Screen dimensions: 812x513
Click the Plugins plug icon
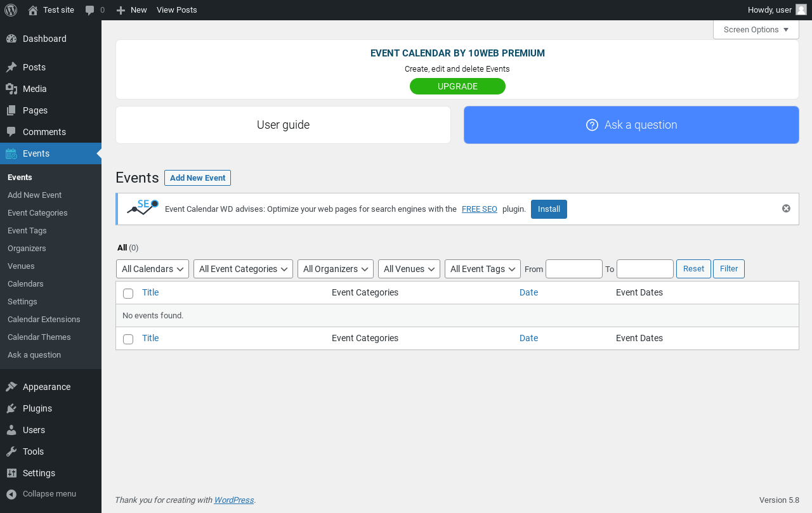[11, 408]
